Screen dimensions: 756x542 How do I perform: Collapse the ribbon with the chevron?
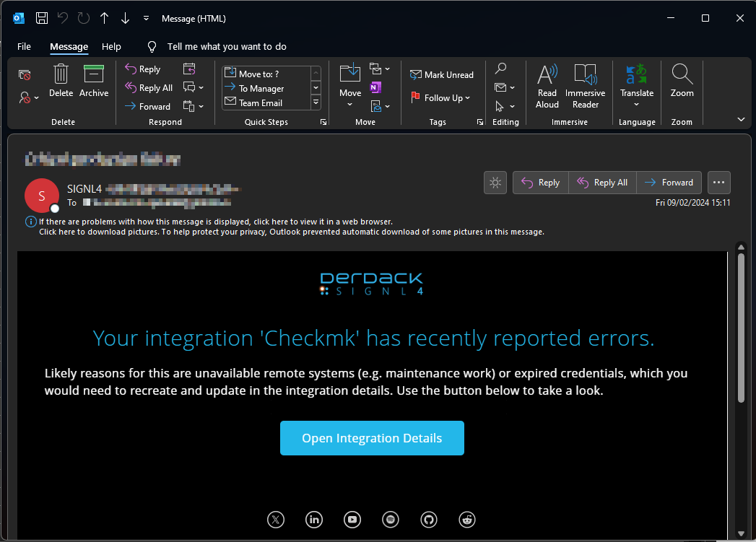741,119
